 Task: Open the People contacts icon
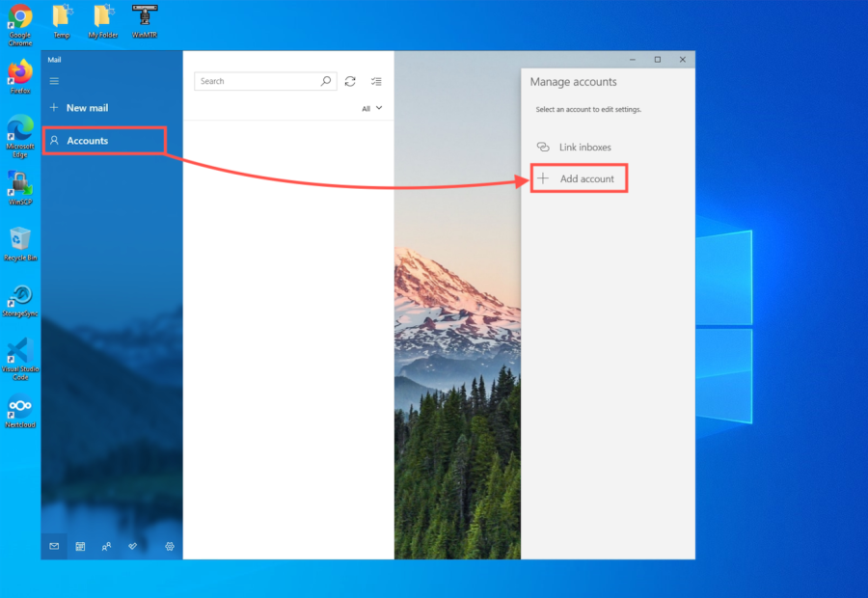(106, 546)
